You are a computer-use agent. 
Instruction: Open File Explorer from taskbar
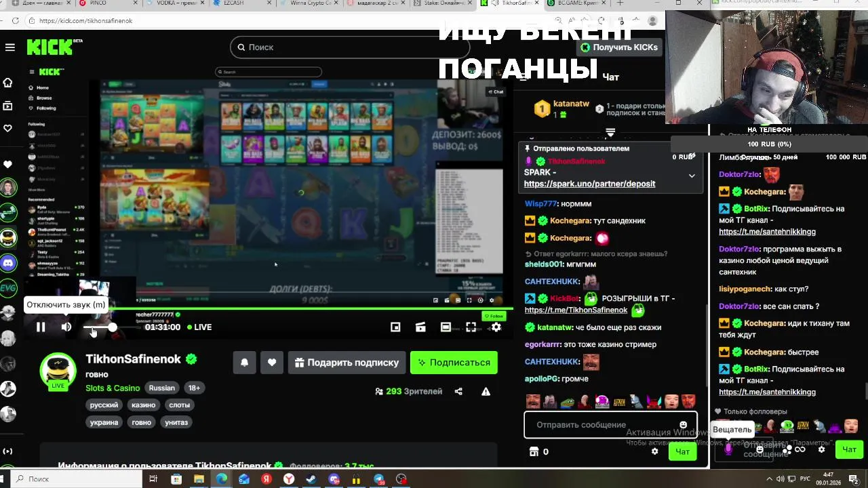pyautogui.click(x=199, y=479)
